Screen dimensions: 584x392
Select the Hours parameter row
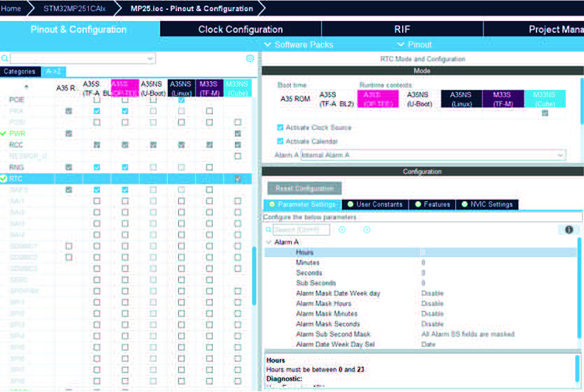tap(420, 252)
